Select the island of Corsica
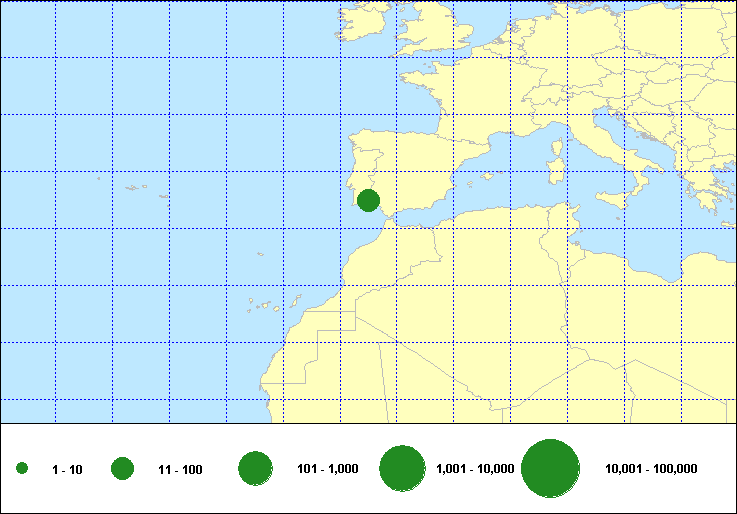This screenshot has height=514, width=737. [x=555, y=147]
